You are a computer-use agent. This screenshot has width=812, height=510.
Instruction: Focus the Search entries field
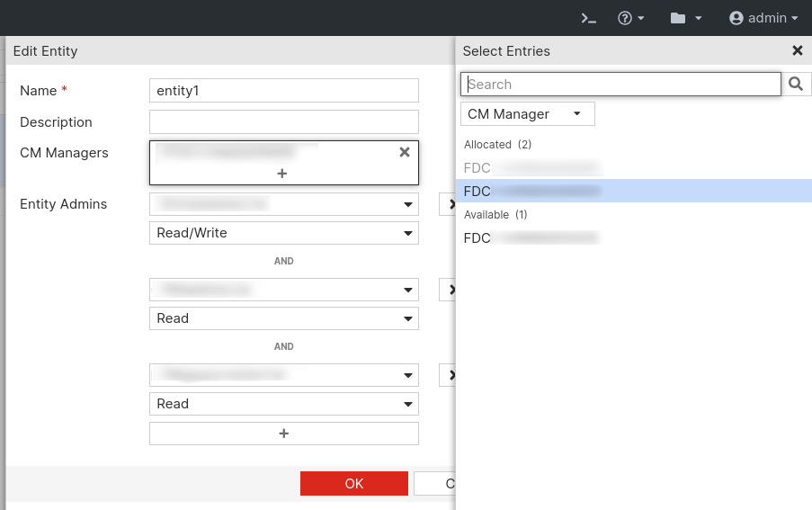pos(620,85)
